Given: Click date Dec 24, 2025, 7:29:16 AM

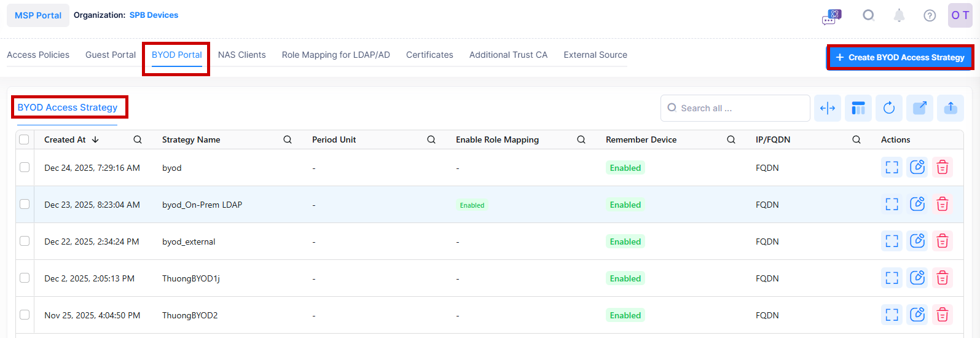Looking at the screenshot, I should (x=92, y=168).
